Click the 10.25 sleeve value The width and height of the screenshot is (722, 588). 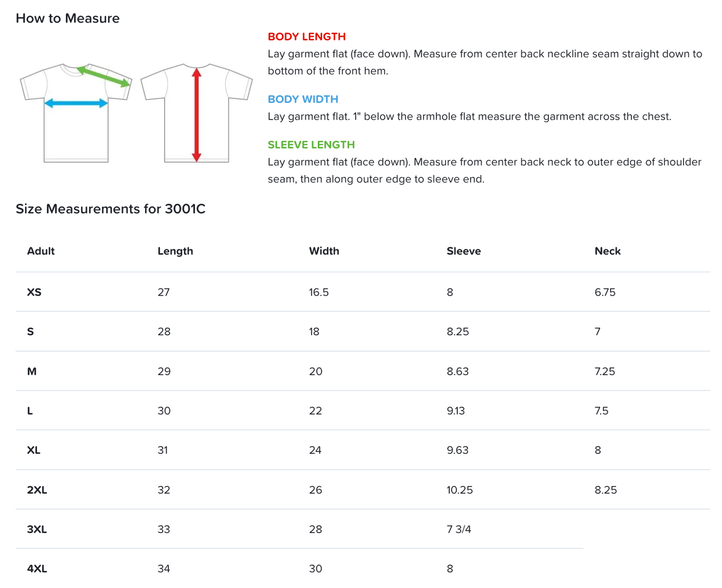459,490
